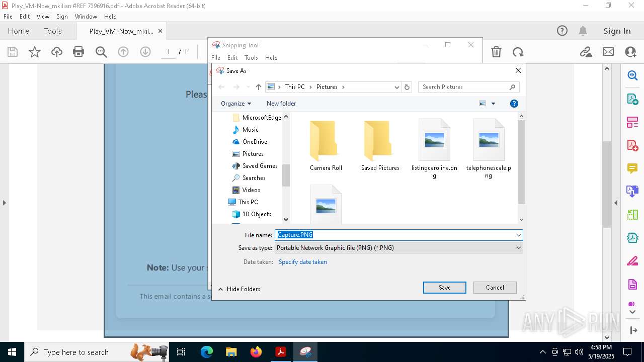Viewport: 644px width, 362px height.
Task: Expand the Organize dropdown
Action: 235,104
